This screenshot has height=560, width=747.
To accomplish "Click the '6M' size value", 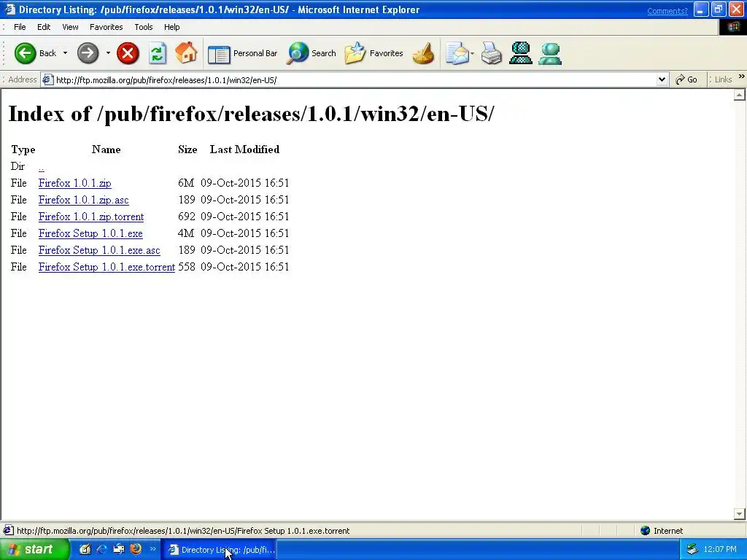I will [x=186, y=183].
